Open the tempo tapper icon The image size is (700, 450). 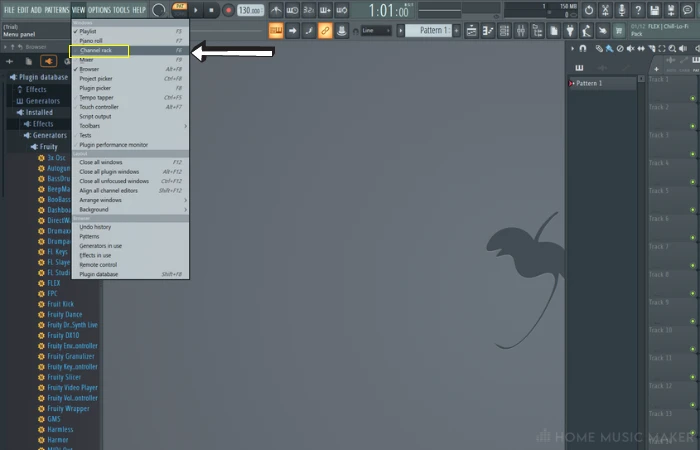[586, 31]
